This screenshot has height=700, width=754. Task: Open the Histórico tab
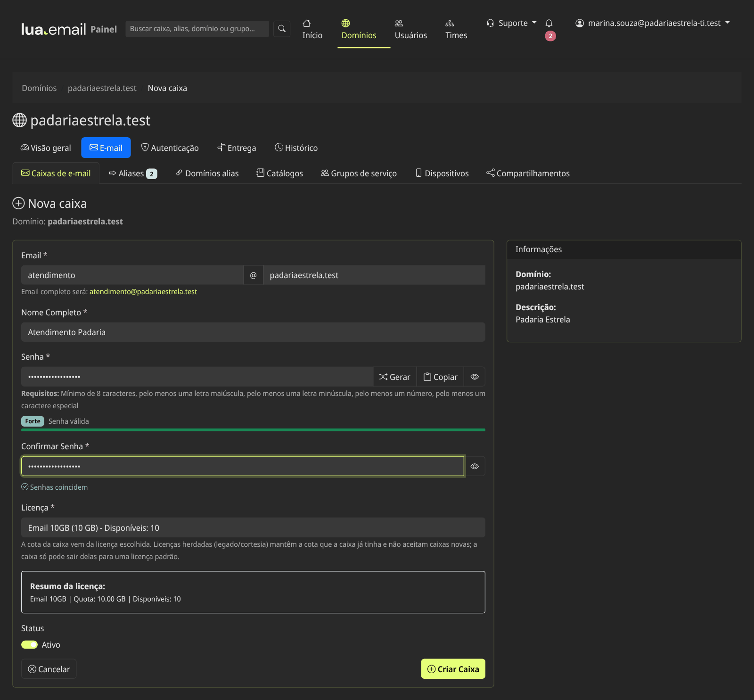pos(296,148)
